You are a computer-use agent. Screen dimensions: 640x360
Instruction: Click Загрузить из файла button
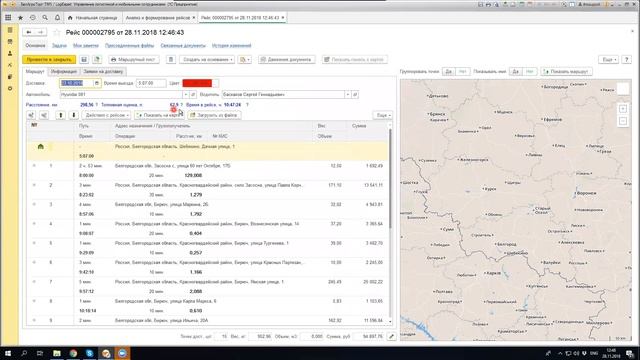coord(214,116)
